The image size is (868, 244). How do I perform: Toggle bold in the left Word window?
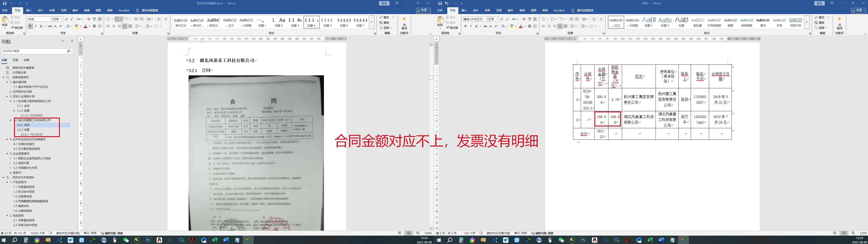pyautogui.click(x=30, y=26)
